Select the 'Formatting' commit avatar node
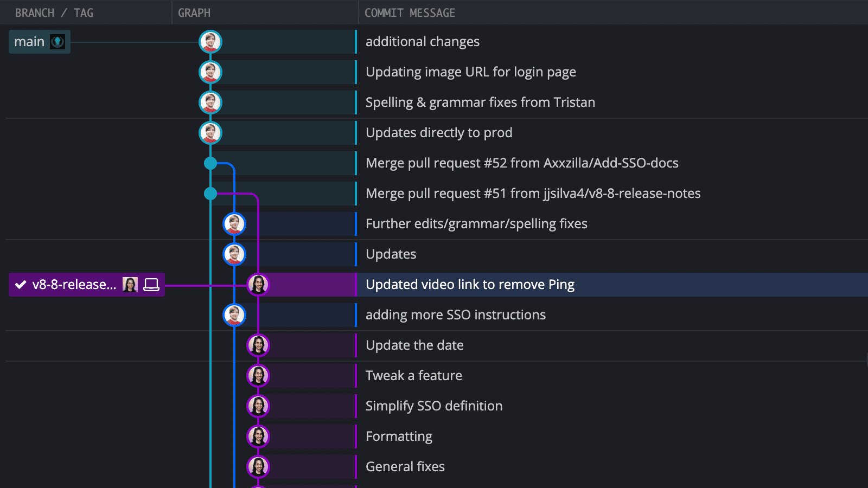 pos(258,436)
